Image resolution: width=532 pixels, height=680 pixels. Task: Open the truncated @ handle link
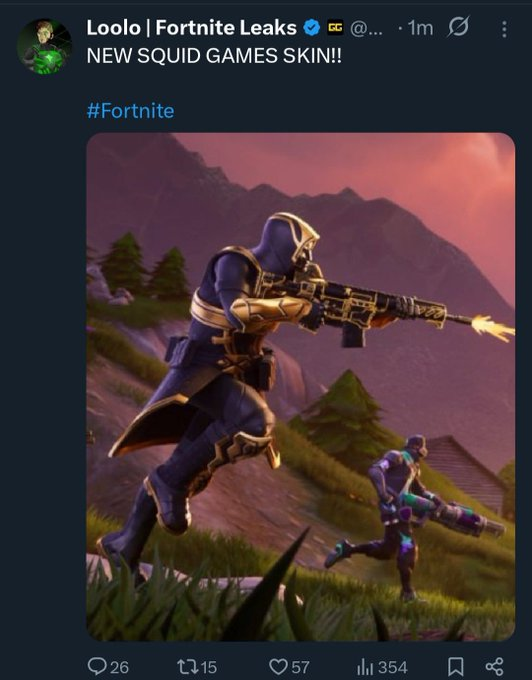coord(366,29)
